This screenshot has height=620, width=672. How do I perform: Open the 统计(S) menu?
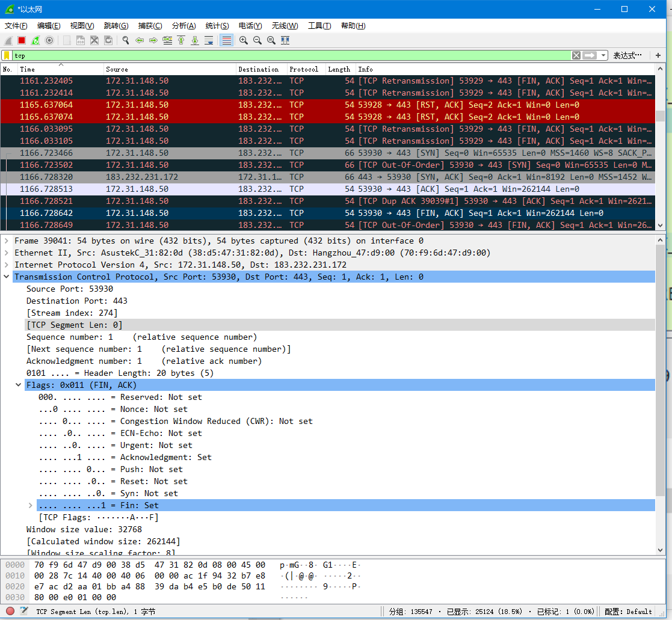[x=217, y=26]
